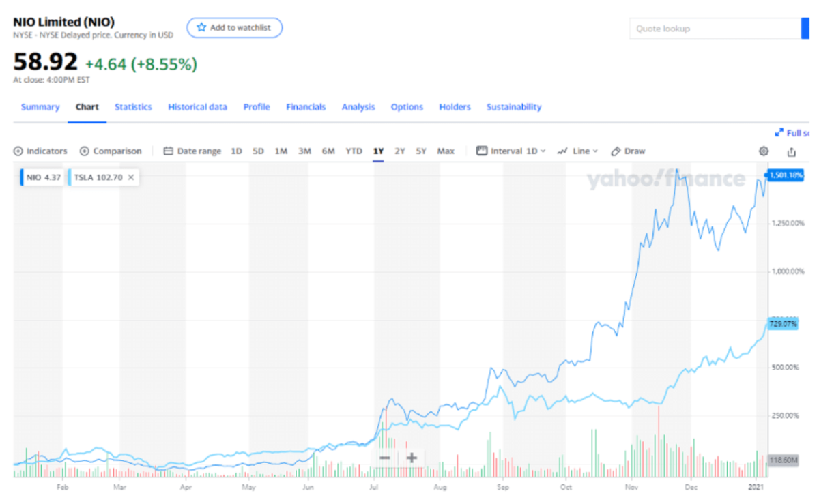The width and height of the screenshot is (819, 504).
Task: Click the TSLA 102.70 legend label
Action: point(98,177)
